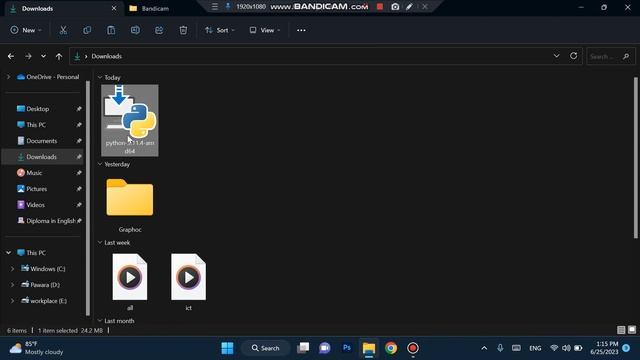Open Google Chrome from the taskbar
The width and height of the screenshot is (640, 360).
click(x=391, y=348)
